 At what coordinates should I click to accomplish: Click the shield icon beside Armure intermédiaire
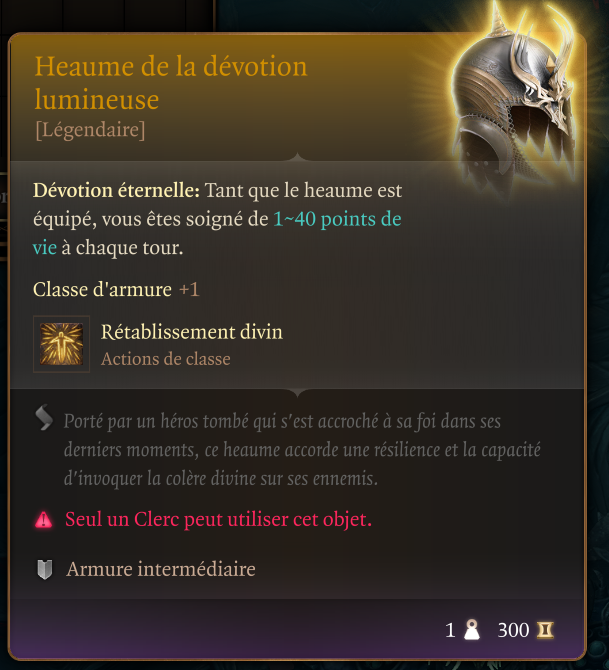pyautogui.click(x=44, y=569)
